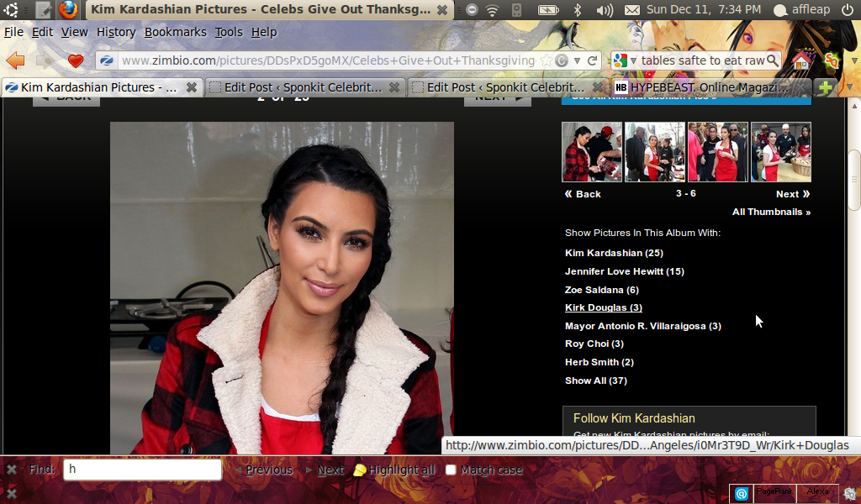This screenshot has height=504, width=861.
Task: Open the Wi-Fi network indicator
Action: coord(493,9)
